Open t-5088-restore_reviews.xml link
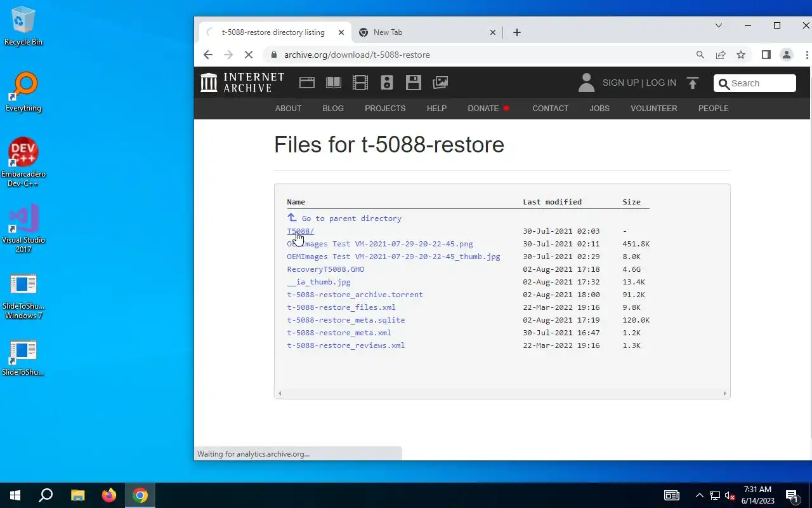The width and height of the screenshot is (812, 508). [x=346, y=345]
